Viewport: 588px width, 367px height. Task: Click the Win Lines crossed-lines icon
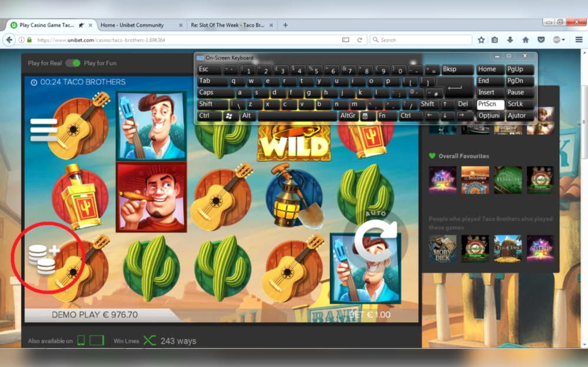tap(150, 341)
